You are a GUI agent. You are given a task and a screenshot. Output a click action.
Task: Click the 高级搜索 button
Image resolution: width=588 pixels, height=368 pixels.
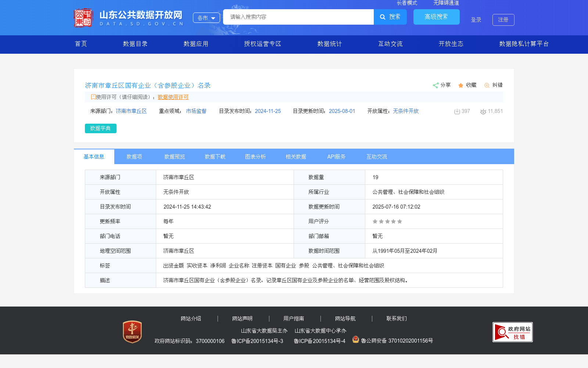click(x=437, y=17)
